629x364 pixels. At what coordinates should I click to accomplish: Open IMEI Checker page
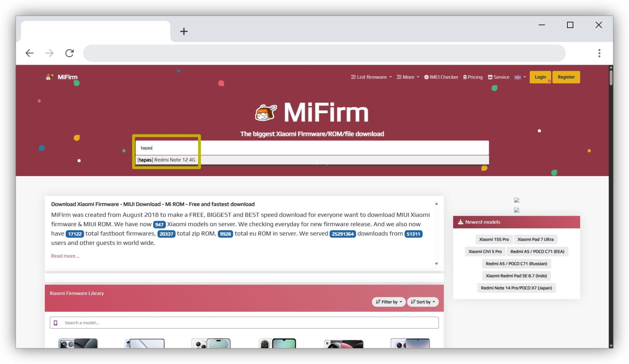click(441, 77)
